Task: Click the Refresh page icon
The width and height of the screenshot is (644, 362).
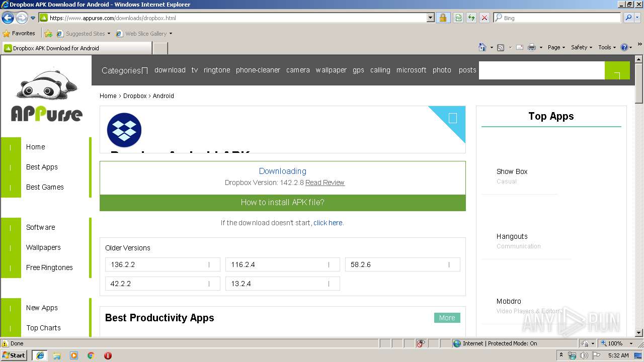Action: [x=471, y=18]
